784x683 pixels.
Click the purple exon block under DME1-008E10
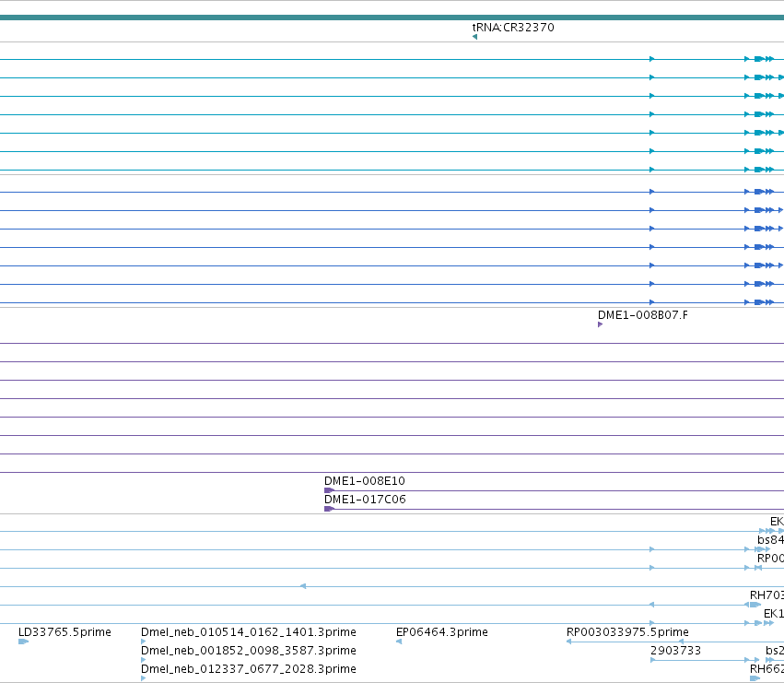(x=329, y=490)
